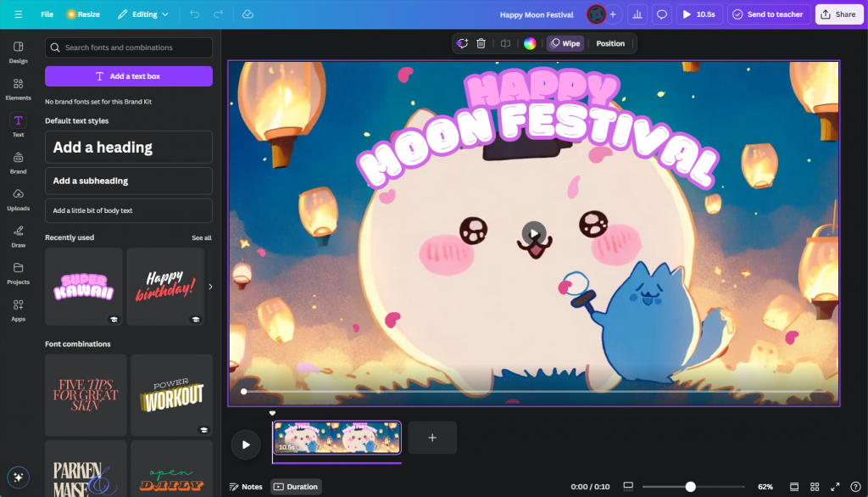The height and width of the screenshot is (497, 868).
Task: Choose the Power Workout font combination
Action: coord(171,395)
